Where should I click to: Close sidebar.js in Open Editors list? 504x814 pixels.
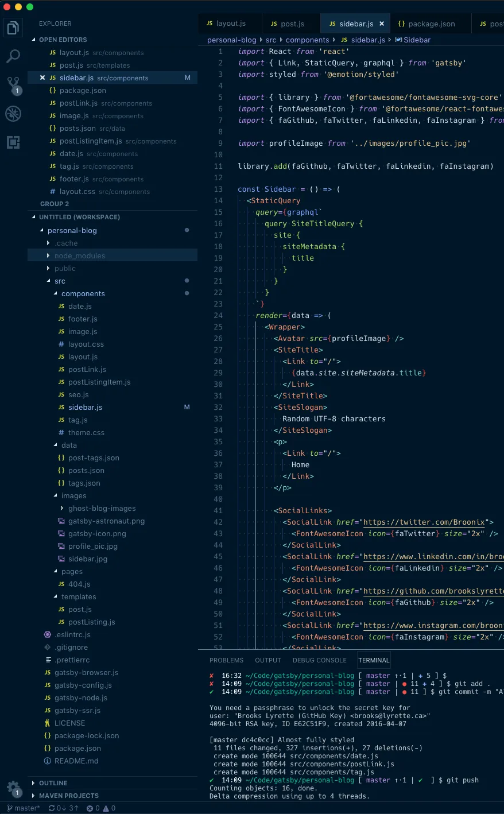[42, 78]
